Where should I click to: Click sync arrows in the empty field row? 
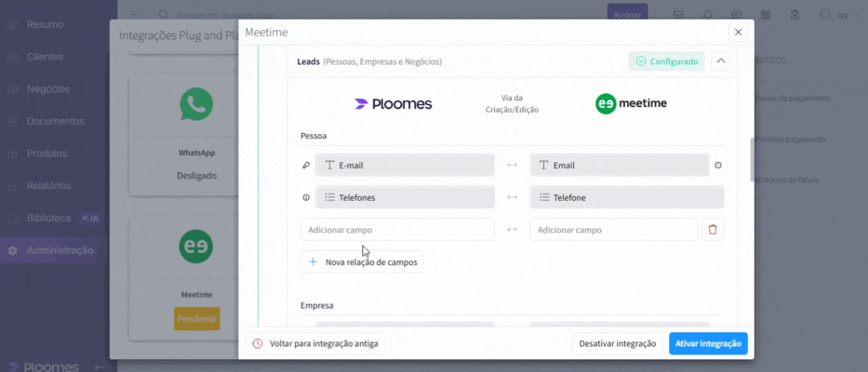[512, 229]
